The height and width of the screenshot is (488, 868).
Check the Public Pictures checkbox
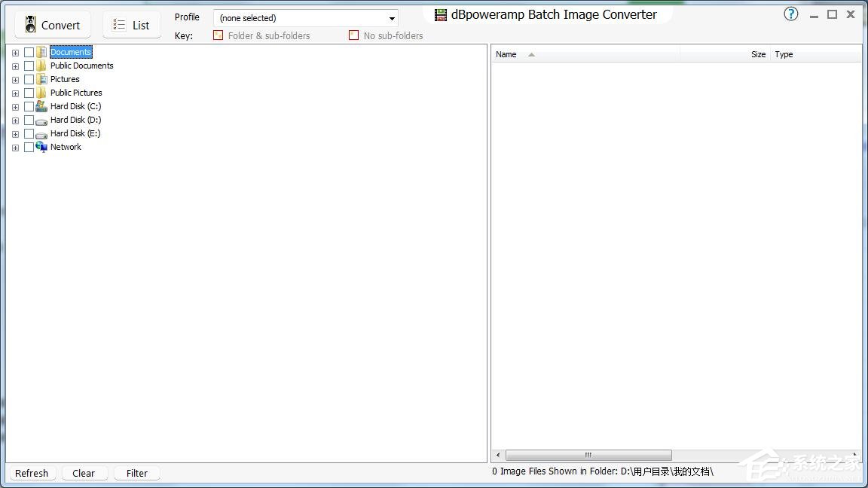point(29,93)
